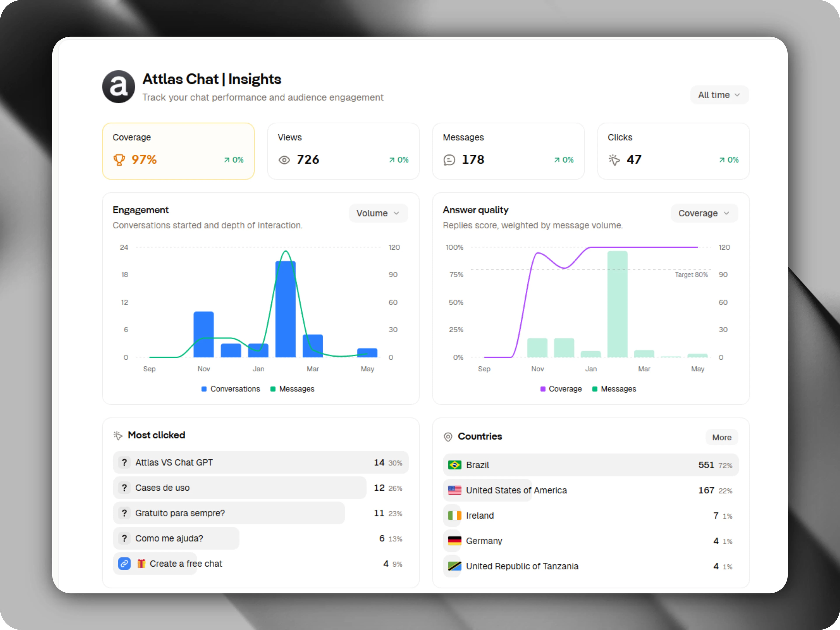The height and width of the screenshot is (630, 840).
Task: Click the tallest blue bar in Engagement chart
Action: [x=285, y=309]
